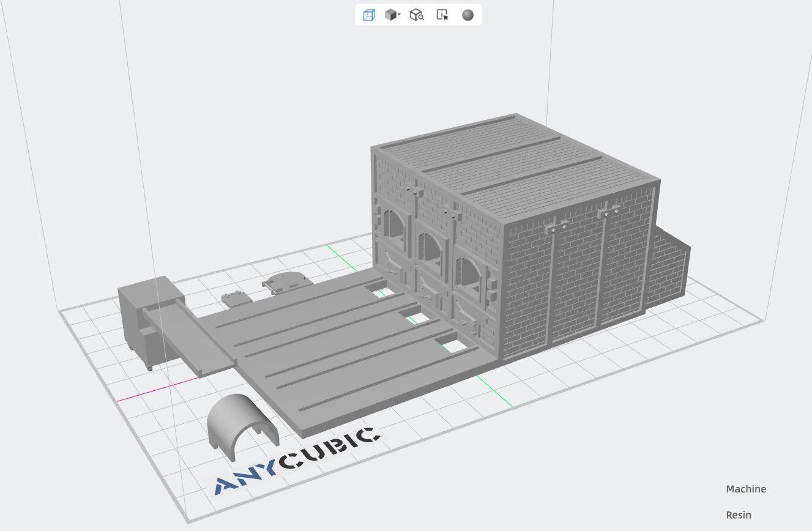Click the cube with magnifier zoom-fit icon
This screenshot has width=812, height=531.
pos(417,15)
